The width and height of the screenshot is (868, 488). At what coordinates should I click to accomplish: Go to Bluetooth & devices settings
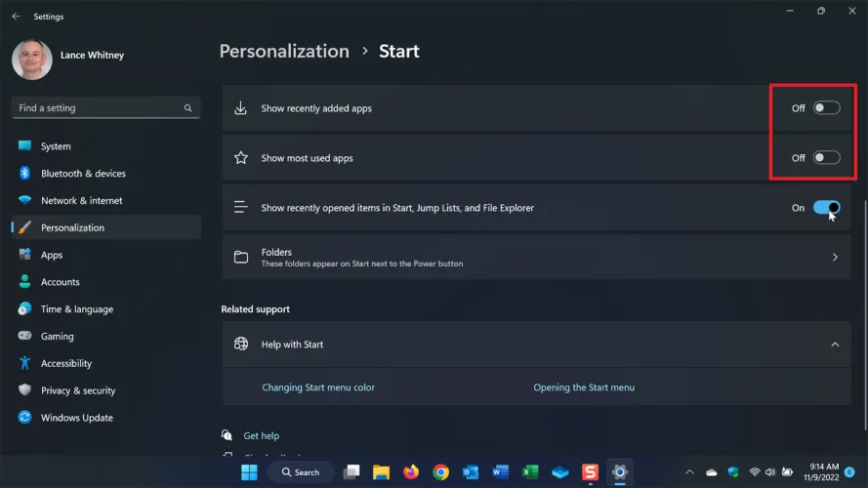click(x=83, y=174)
